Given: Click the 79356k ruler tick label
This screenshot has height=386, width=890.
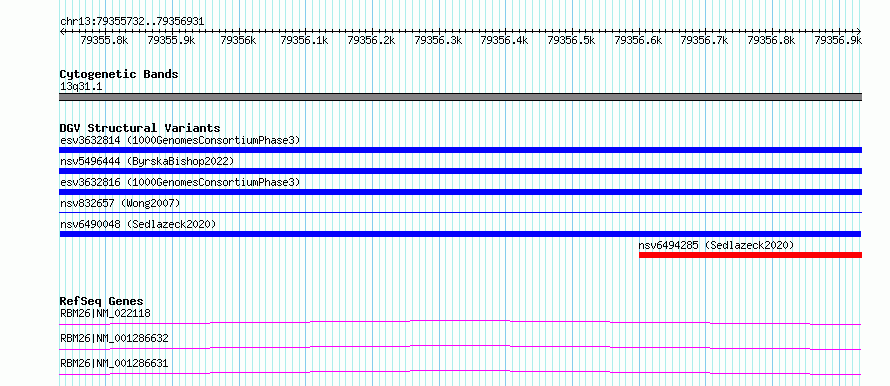Looking at the screenshot, I should tap(238, 40).
